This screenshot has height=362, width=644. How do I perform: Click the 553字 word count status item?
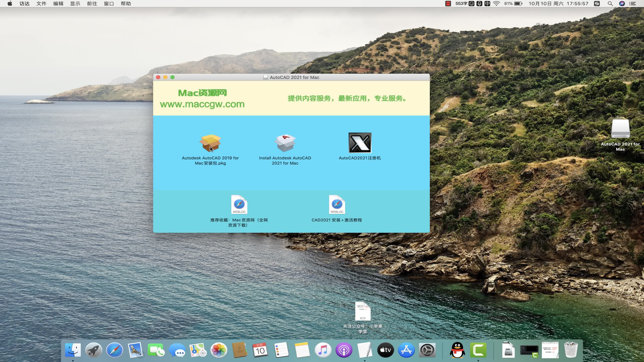(x=461, y=4)
